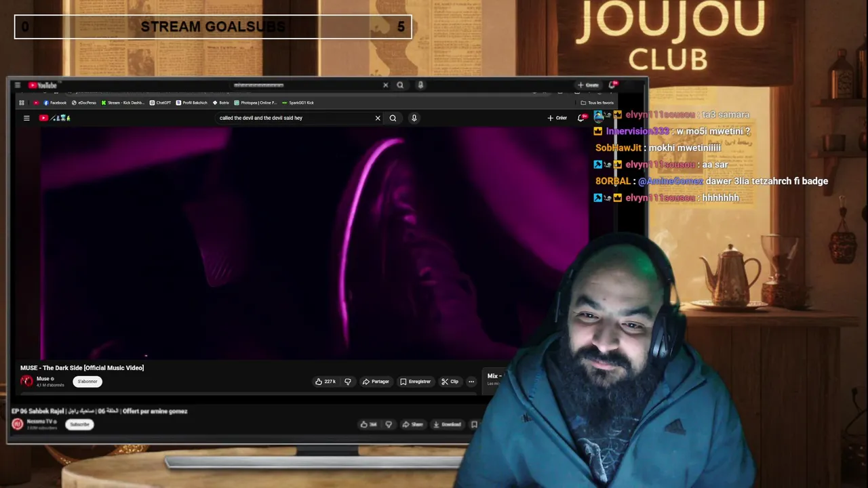
Task: Click the magnifier next to 'called the devil' search
Action: coord(393,118)
